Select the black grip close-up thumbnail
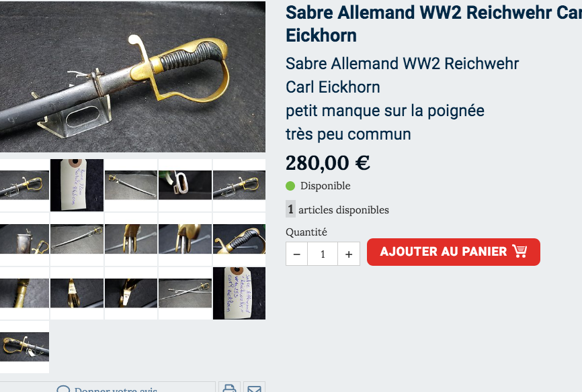Image resolution: width=582 pixels, height=392 pixels. (x=239, y=239)
